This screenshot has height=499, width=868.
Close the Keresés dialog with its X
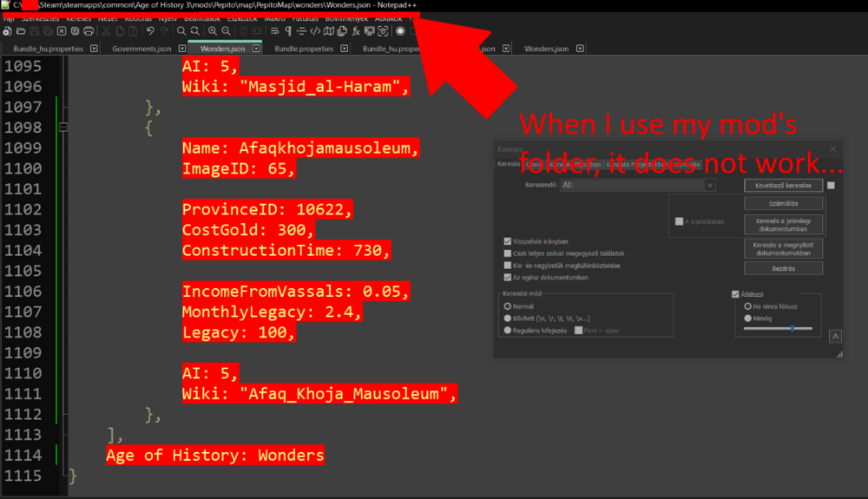(x=833, y=149)
